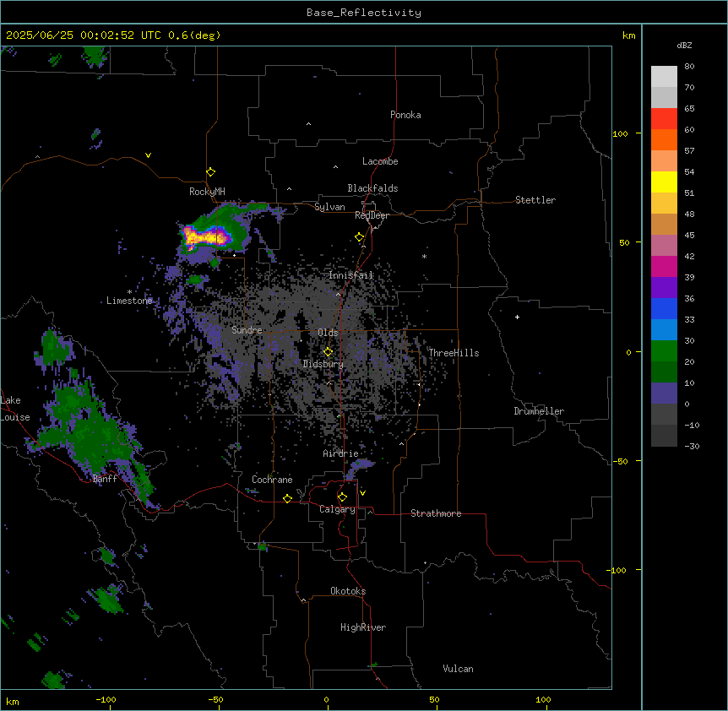The width and height of the screenshot is (728, 711).
Task: Click the -100 tick on the horizontal axis
Action: (x=106, y=699)
